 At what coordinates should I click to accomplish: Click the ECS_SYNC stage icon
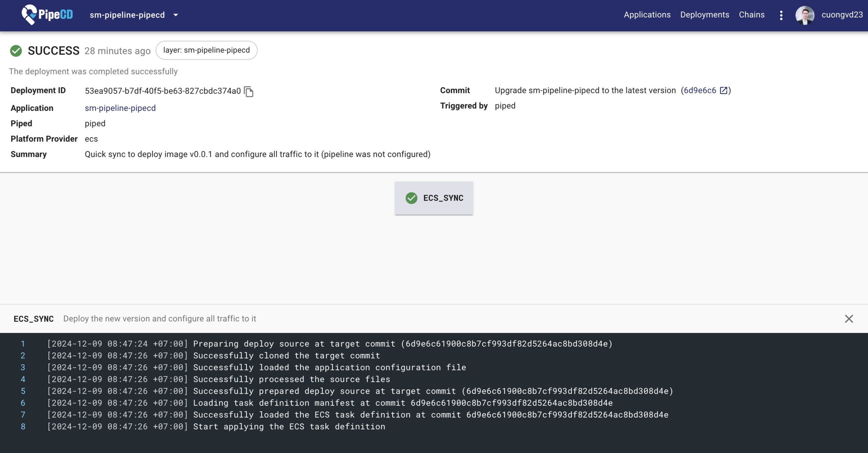(x=411, y=198)
